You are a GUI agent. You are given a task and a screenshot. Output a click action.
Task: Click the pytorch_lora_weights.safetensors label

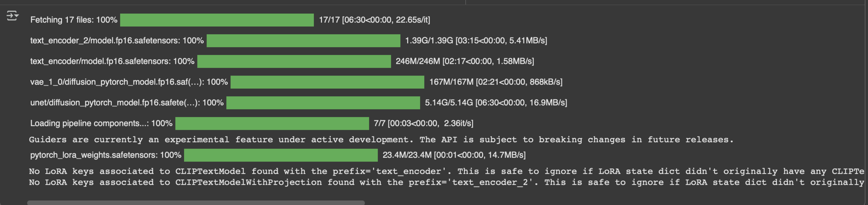[105, 155]
